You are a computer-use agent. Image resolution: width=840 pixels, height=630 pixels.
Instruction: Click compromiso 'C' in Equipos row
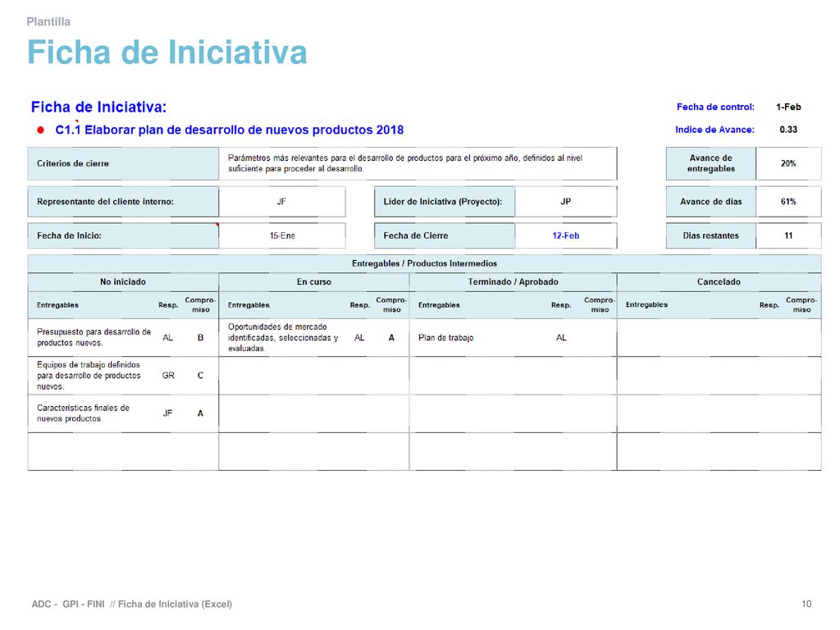pos(200,376)
